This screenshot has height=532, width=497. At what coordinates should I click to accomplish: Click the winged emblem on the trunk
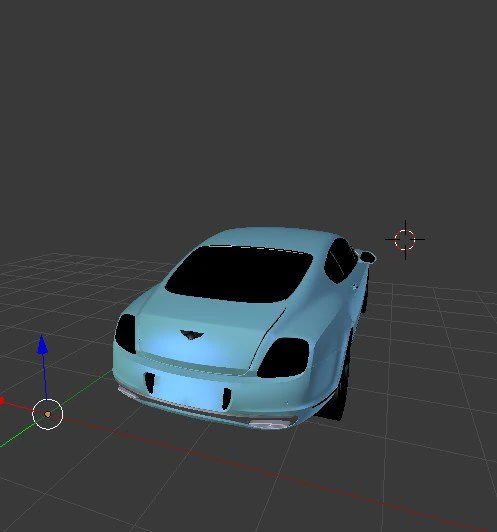tap(192, 335)
